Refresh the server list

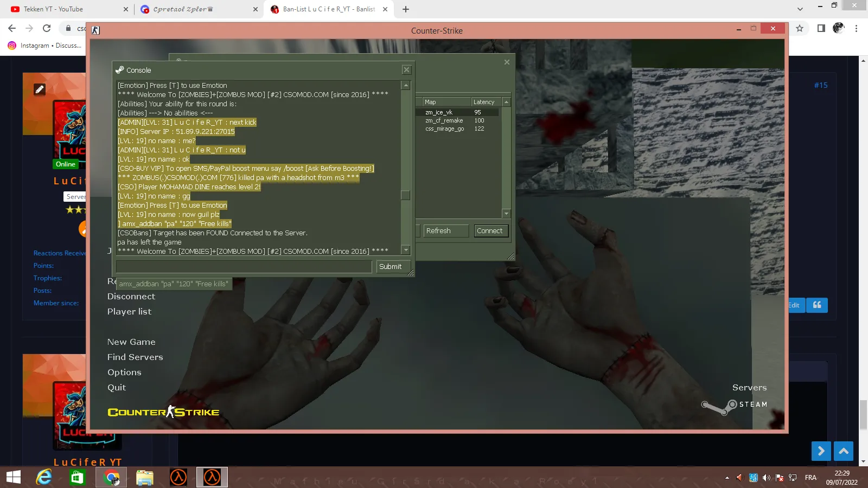pos(446,231)
